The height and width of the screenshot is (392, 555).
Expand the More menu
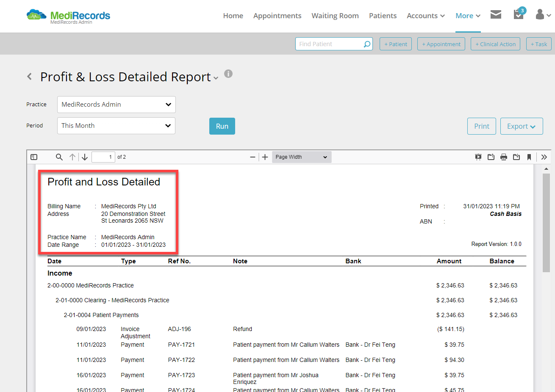click(x=468, y=16)
